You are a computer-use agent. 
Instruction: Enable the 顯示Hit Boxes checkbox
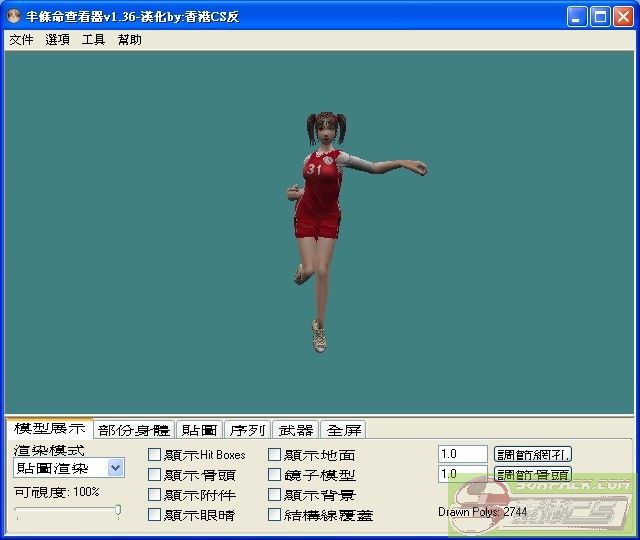click(x=155, y=455)
